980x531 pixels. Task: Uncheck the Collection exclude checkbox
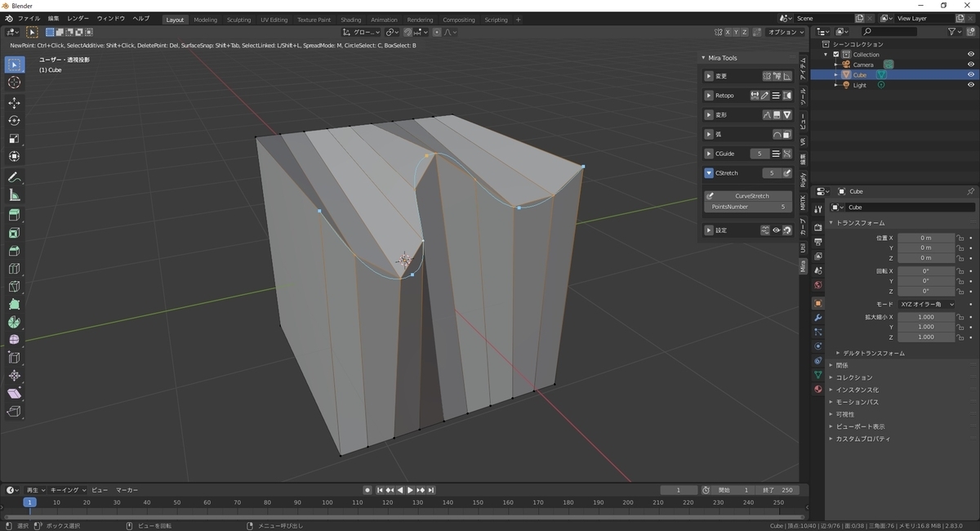pyautogui.click(x=836, y=55)
